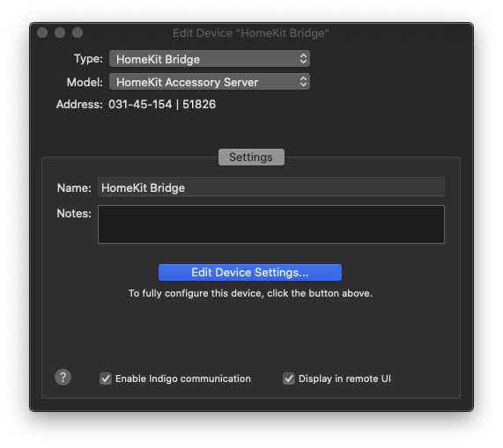Open the Type dropdown showing HomeKit Bridge
The width and height of the screenshot is (503, 448).
(210, 59)
